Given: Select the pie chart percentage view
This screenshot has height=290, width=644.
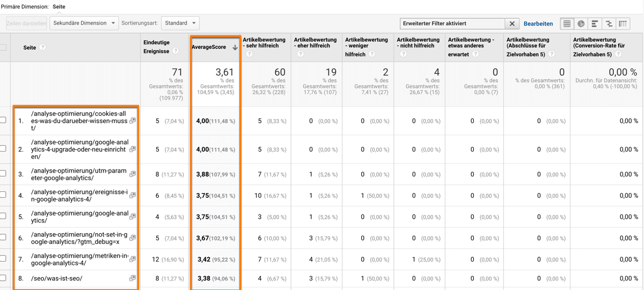Looking at the screenshot, I should [581, 24].
